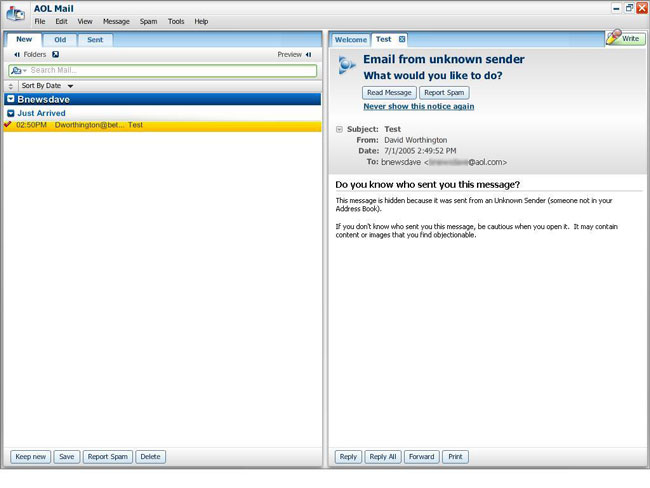Click the Write button label
650x488 pixels.
click(x=631, y=39)
